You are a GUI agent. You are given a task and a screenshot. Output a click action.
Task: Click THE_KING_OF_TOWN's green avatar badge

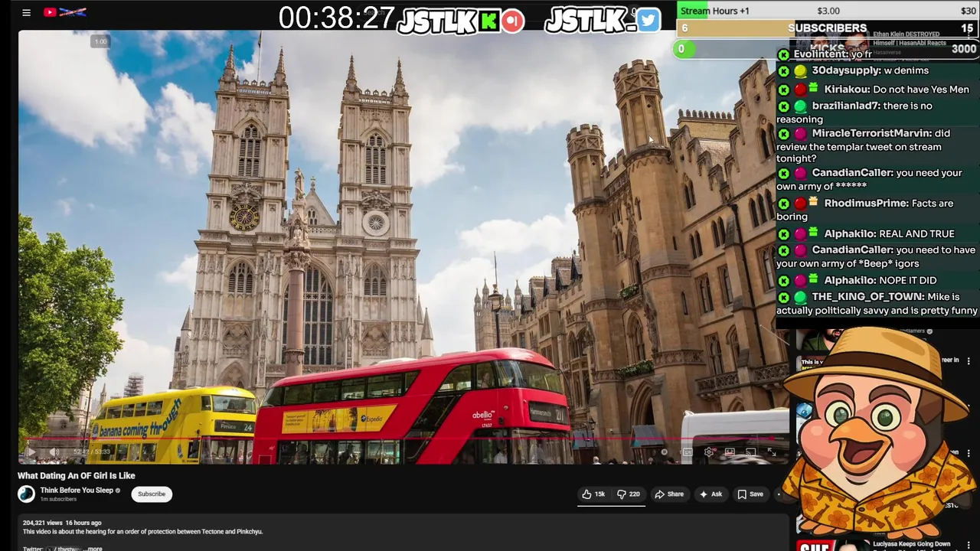coord(800,297)
